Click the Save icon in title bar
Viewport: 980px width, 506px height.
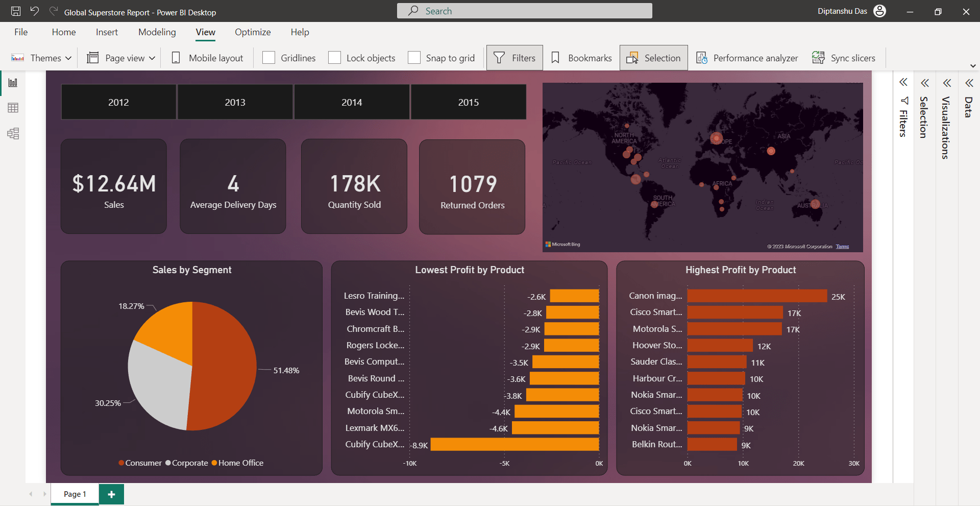tap(16, 11)
